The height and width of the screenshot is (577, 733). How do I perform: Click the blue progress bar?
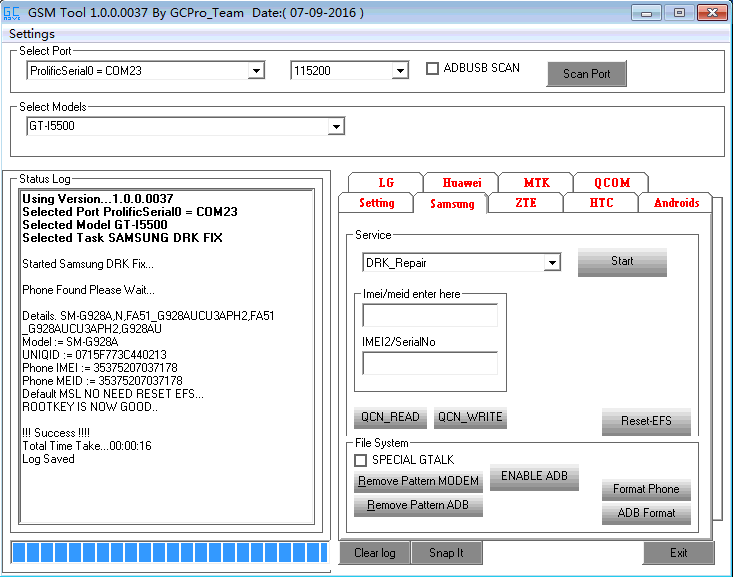pyautogui.click(x=170, y=553)
